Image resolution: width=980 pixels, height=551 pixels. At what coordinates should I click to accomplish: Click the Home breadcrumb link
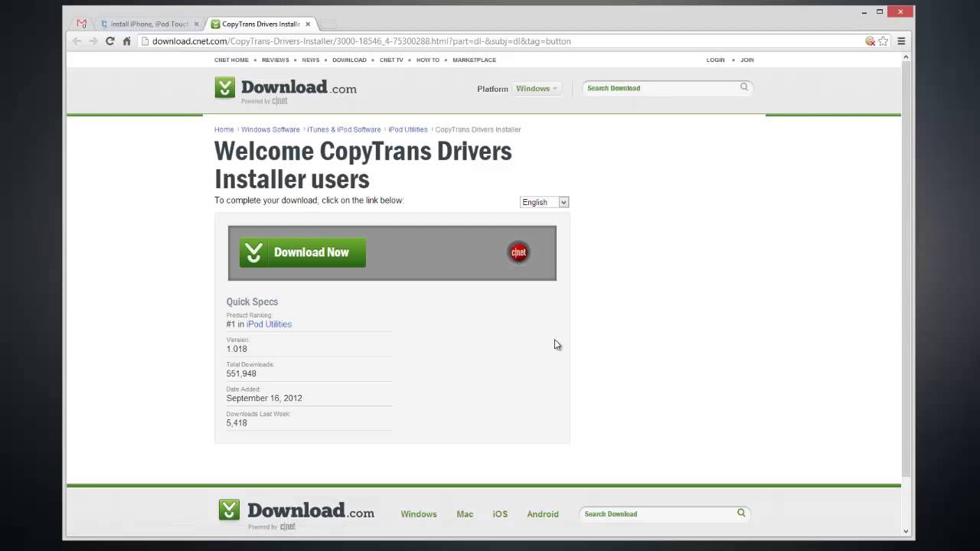[224, 129]
